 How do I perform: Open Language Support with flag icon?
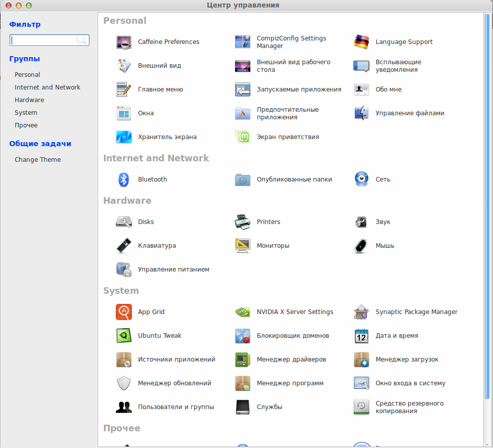click(361, 42)
